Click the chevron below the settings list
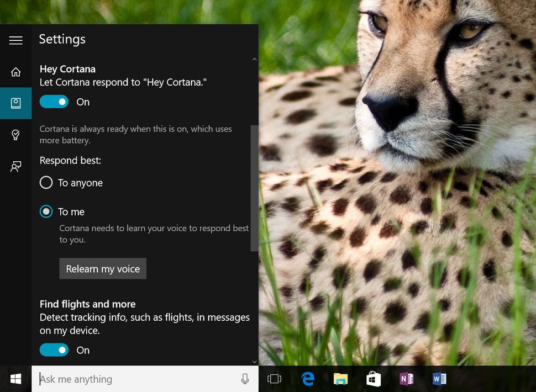The height and width of the screenshot is (392, 536). click(x=254, y=362)
